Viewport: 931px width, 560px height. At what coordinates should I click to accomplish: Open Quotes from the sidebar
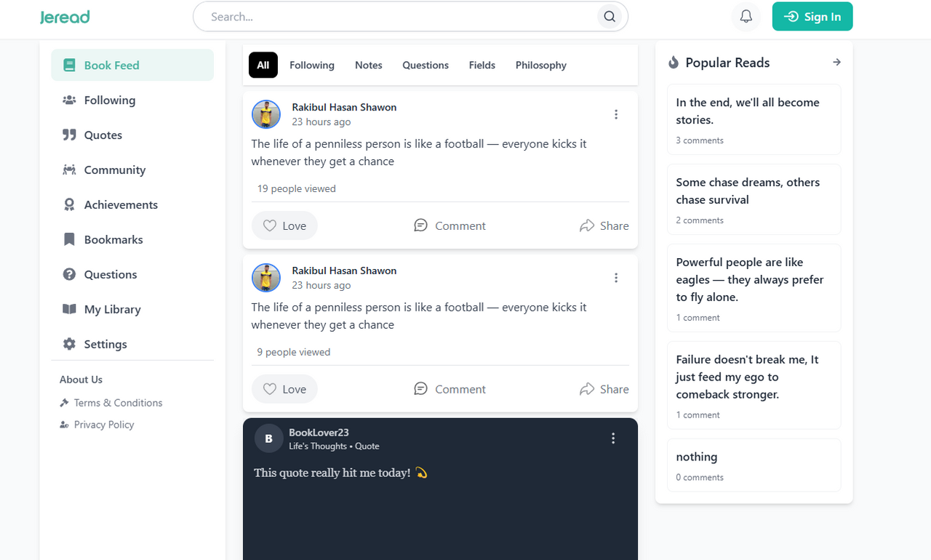point(103,135)
